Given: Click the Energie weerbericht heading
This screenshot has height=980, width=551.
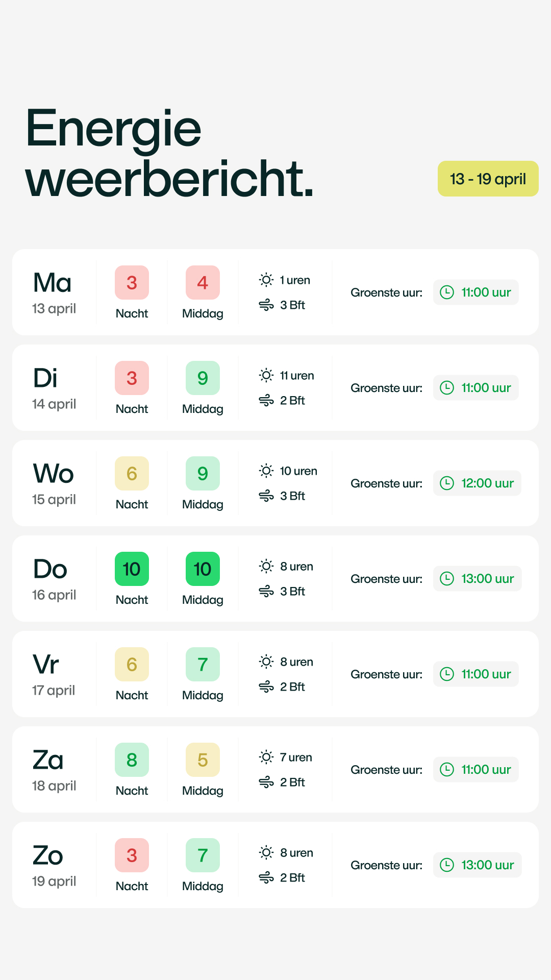Looking at the screenshot, I should pyautogui.click(x=169, y=153).
